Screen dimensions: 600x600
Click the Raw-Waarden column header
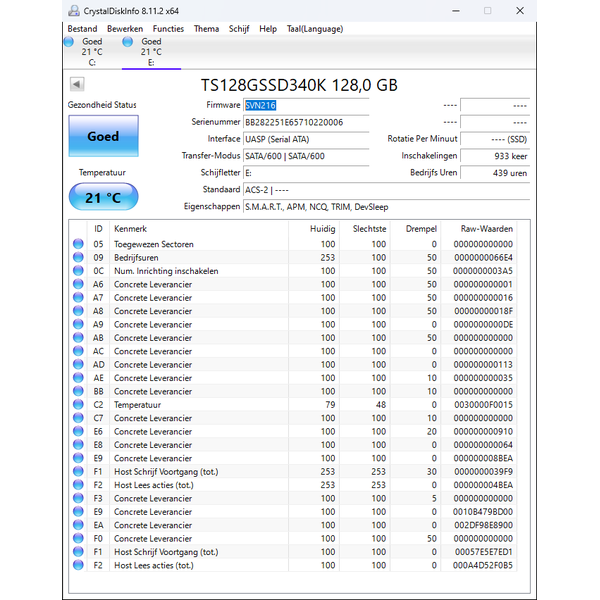(479, 229)
